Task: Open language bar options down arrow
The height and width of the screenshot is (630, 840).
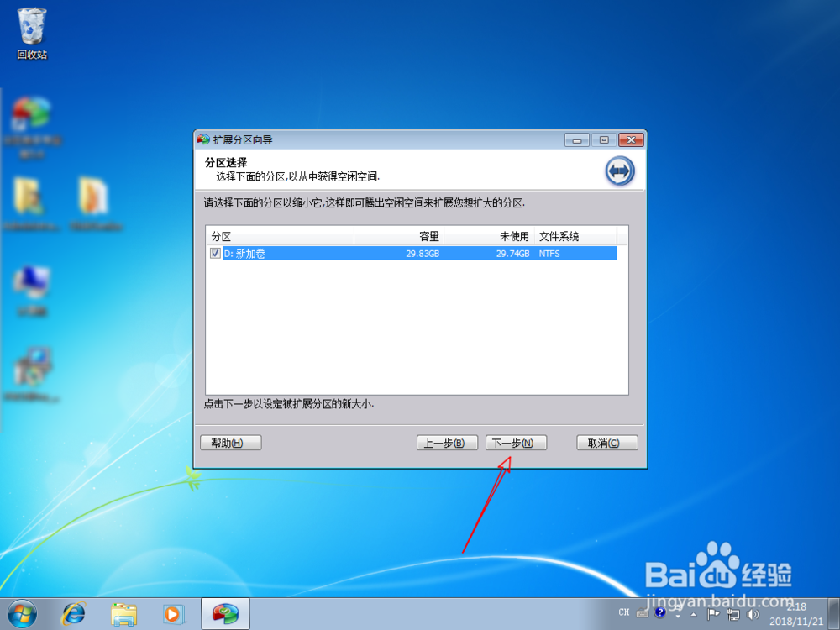Action: pos(678,617)
